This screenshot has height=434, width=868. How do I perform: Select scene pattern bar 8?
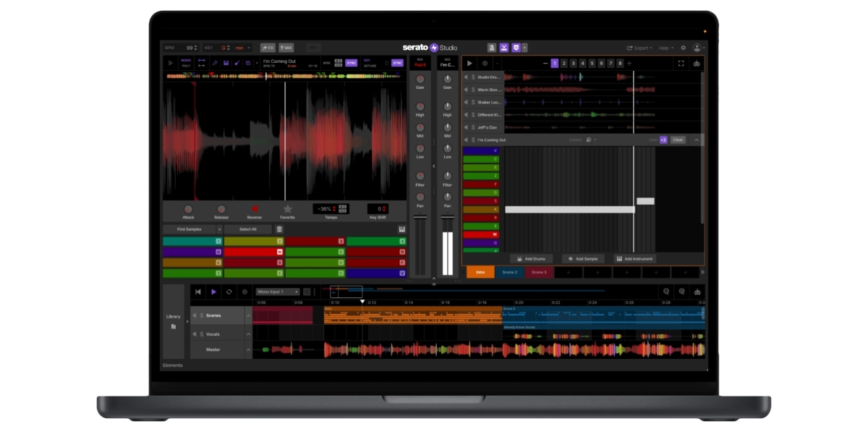click(620, 64)
